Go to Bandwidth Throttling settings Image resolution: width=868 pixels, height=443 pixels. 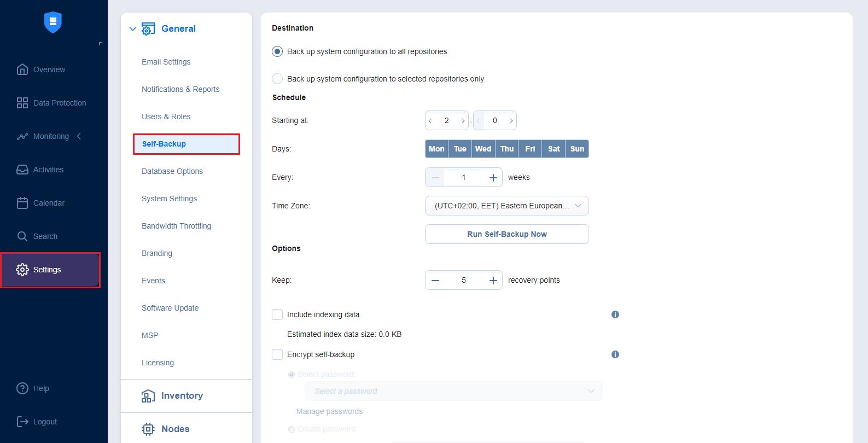(x=176, y=226)
